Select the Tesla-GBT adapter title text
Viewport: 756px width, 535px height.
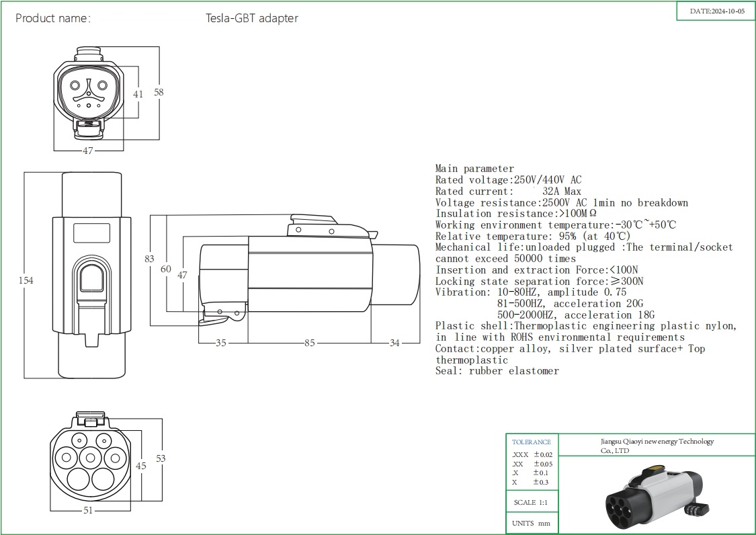pyautogui.click(x=251, y=18)
